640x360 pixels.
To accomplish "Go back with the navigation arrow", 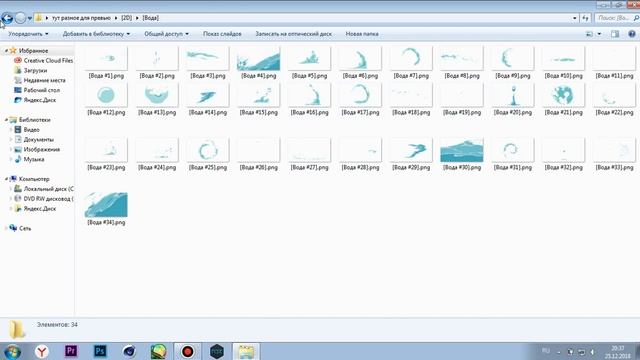I will tap(7, 18).
